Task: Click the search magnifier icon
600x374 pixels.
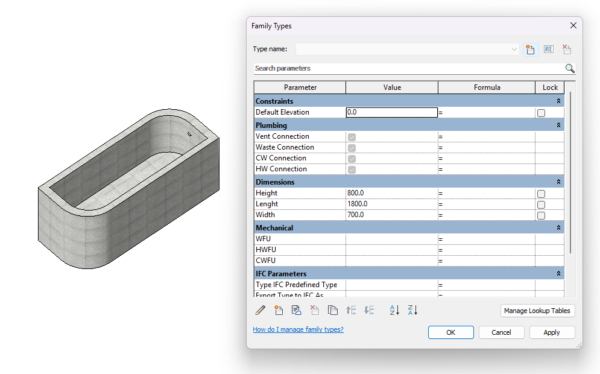Action: [570, 69]
